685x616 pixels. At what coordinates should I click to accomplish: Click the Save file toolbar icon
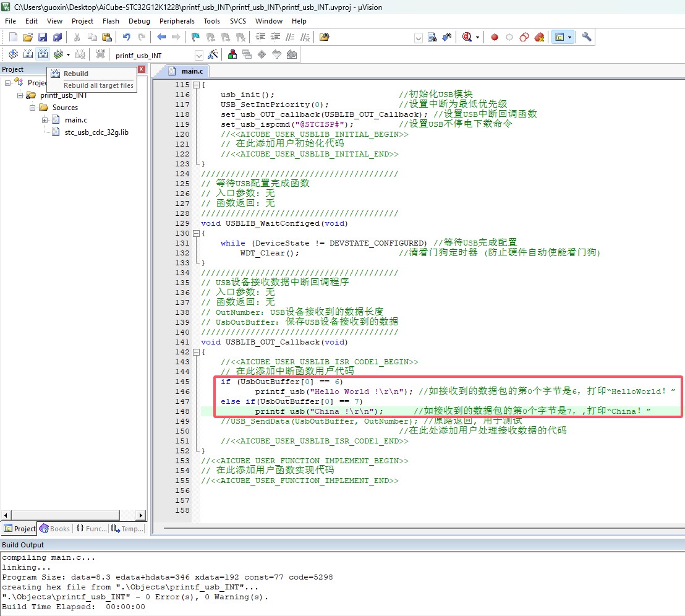[x=43, y=37]
